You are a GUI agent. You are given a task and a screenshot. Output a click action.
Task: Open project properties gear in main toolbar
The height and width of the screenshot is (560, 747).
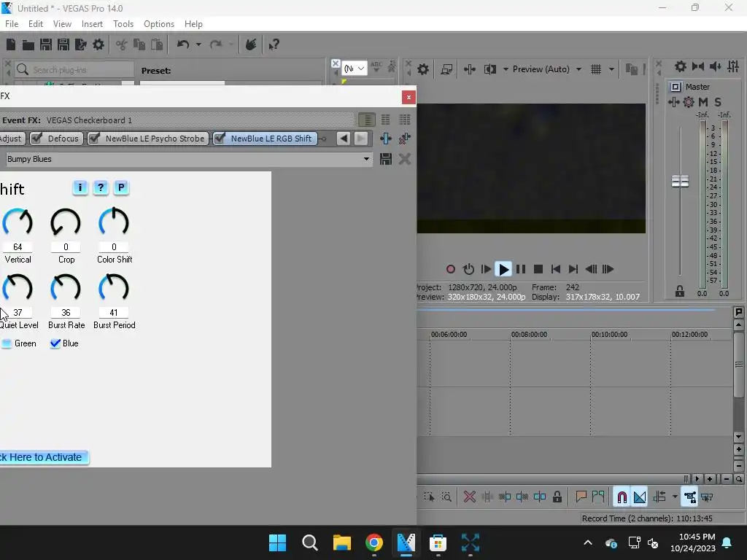98,44
